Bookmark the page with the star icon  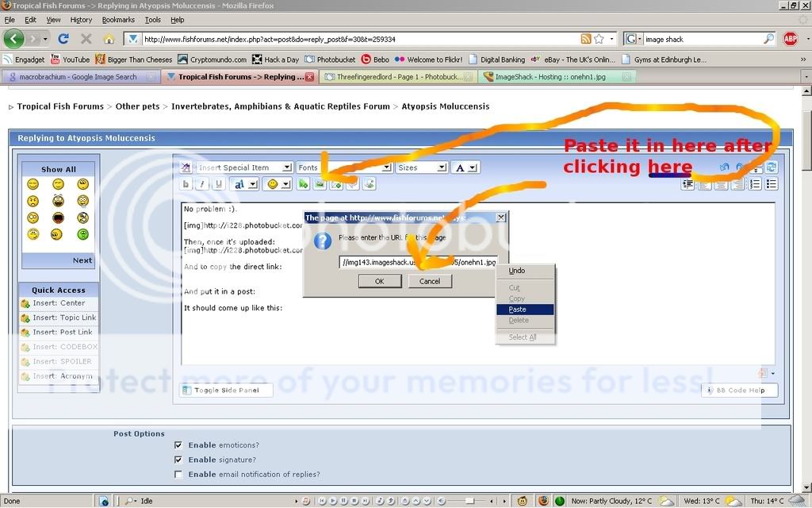599,38
